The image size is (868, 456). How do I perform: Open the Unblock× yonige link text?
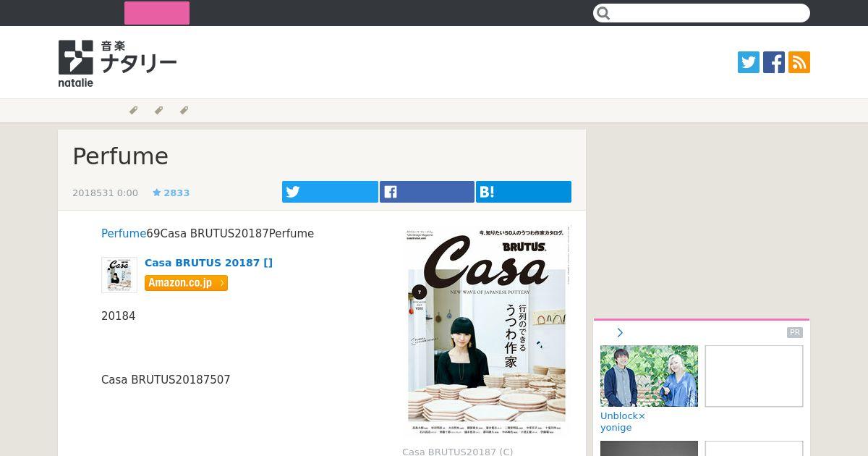click(x=623, y=422)
